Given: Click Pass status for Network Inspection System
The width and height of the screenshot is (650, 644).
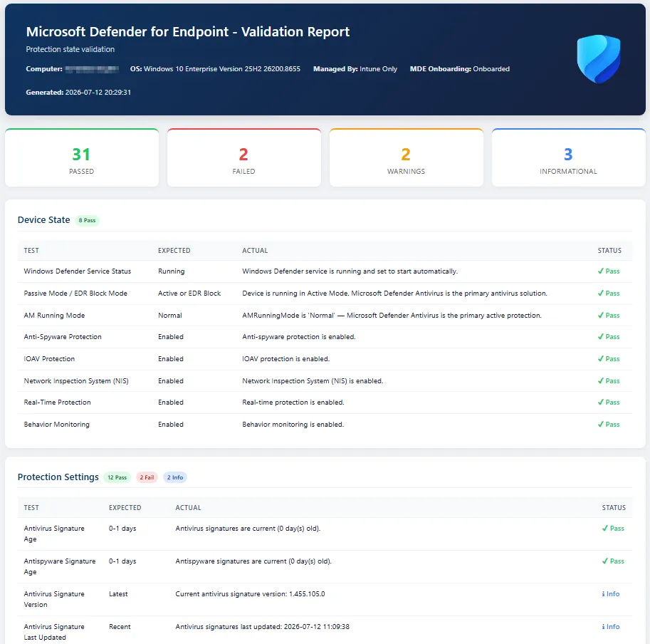Looking at the screenshot, I should 609,380.
